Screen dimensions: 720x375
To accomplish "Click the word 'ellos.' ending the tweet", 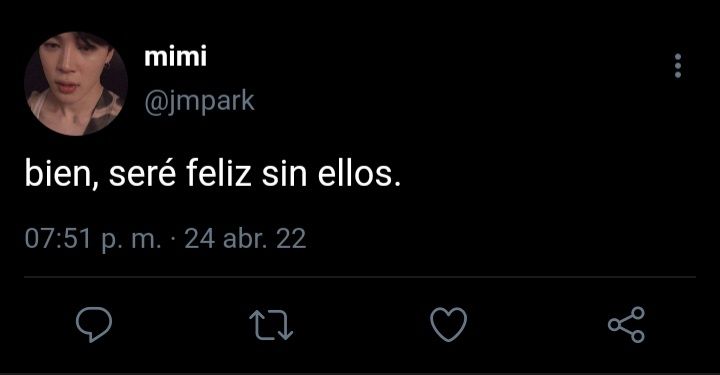I will (360, 173).
